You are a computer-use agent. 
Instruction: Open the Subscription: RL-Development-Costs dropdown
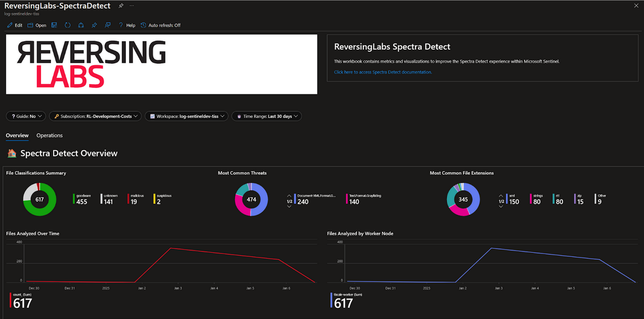point(95,116)
